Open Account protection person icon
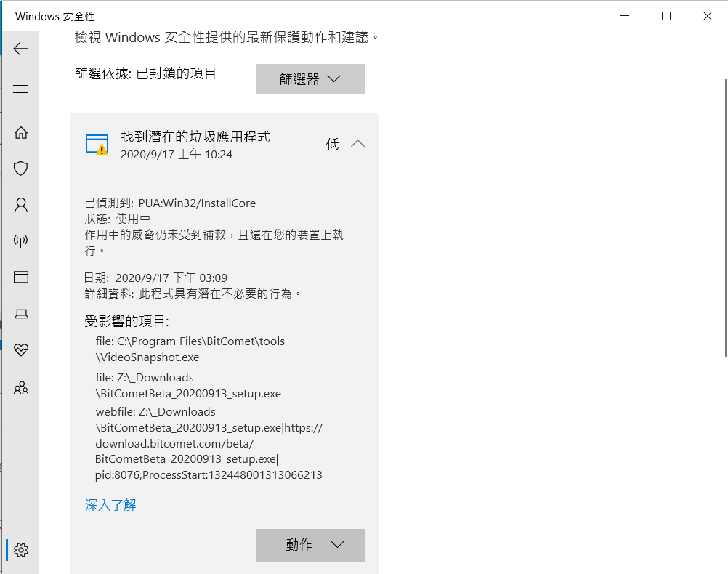 (21, 205)
